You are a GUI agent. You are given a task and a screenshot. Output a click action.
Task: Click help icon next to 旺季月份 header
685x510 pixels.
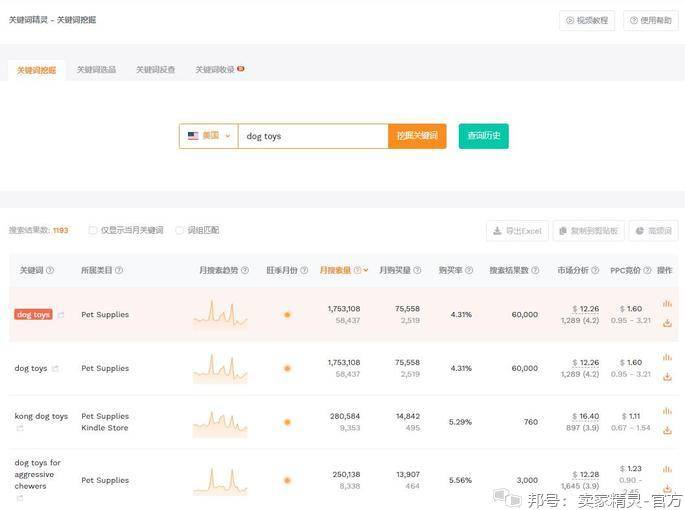pos(304,271)
